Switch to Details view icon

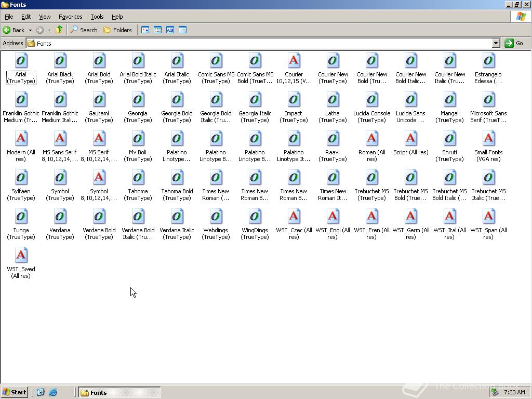pos(182,30)
